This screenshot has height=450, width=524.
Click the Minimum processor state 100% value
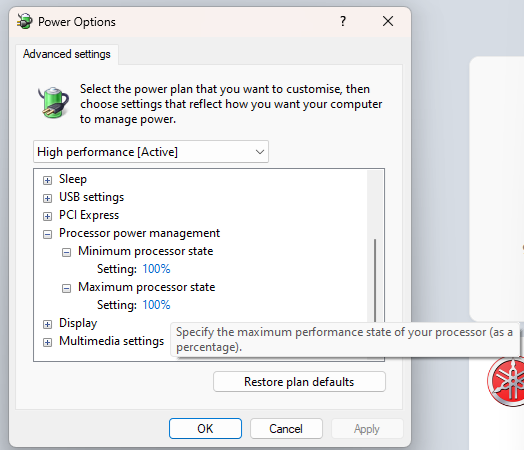point(156,269)
